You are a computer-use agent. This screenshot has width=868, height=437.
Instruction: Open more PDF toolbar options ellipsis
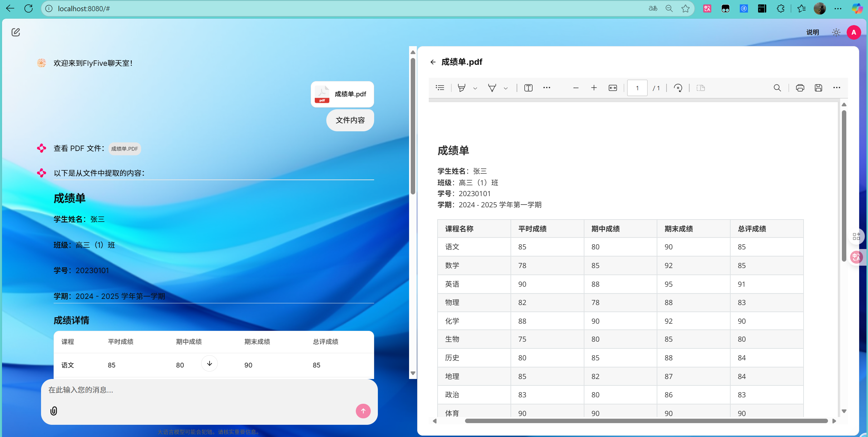836,88
